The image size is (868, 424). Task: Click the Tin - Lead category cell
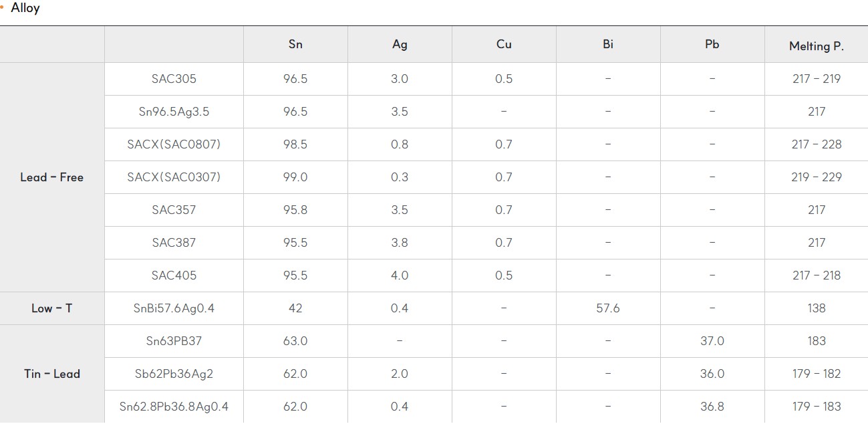tap(52, 374)
